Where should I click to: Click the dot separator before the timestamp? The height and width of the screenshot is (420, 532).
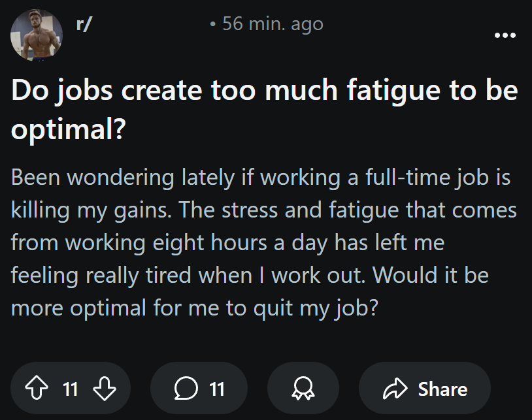coord(212,25)
